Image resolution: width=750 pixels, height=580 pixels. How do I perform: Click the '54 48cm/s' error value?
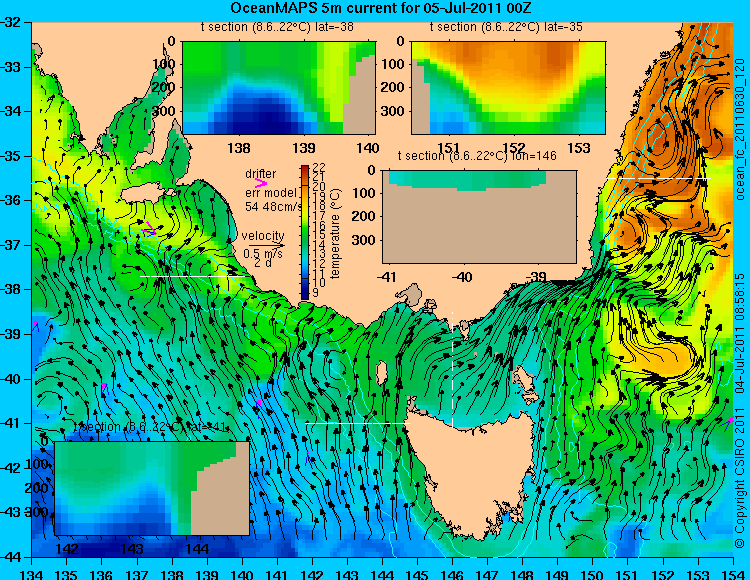[274, 207]
